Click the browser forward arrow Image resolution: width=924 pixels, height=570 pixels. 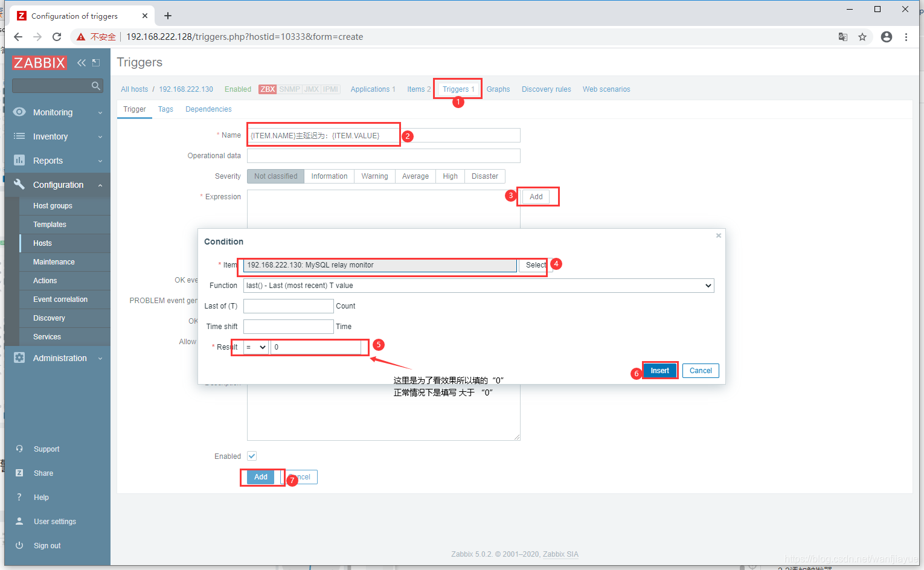(37, 37)
